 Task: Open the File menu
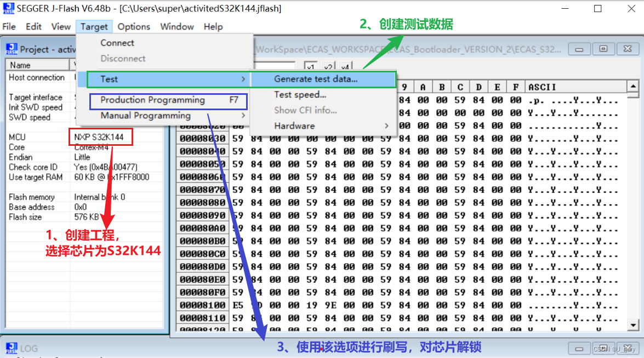pyautogui.click(x=9, y=27)
